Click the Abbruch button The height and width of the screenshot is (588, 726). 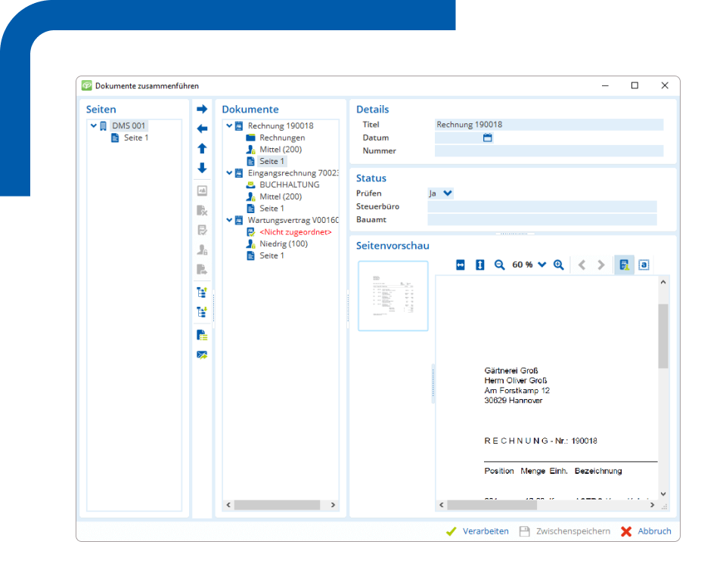[x=646, y=531]
